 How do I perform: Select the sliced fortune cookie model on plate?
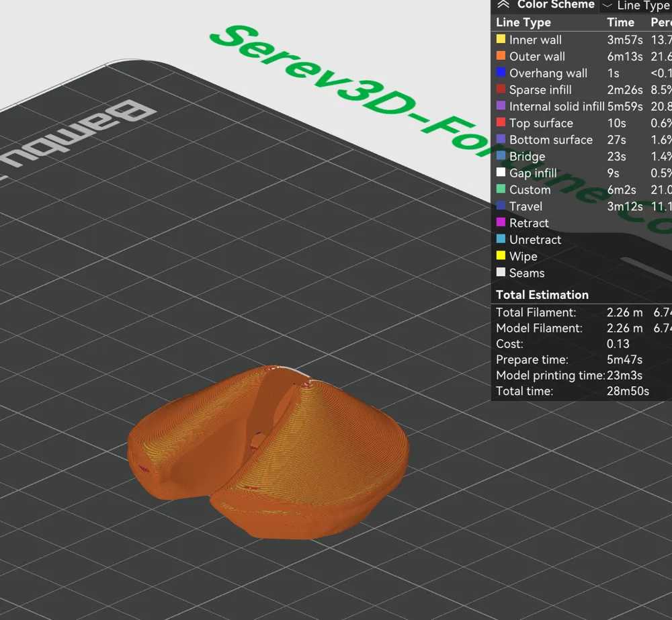[268, 454]
